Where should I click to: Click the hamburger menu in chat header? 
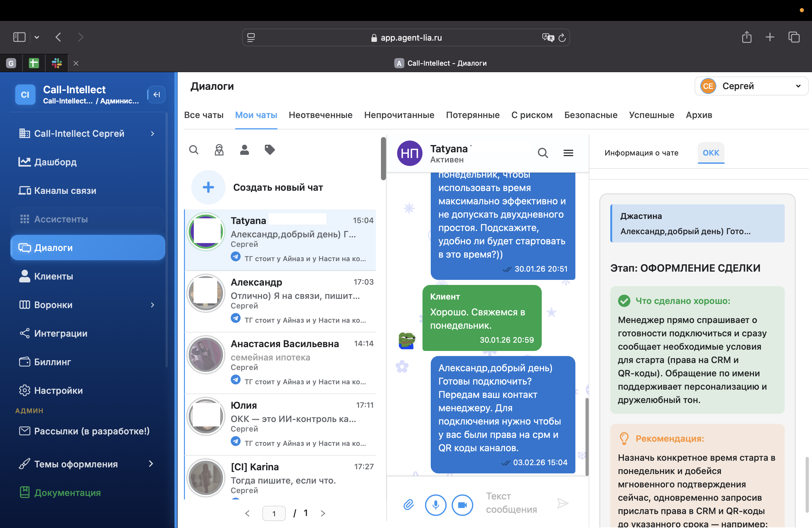pyautogui.click(x=568, y=153)
